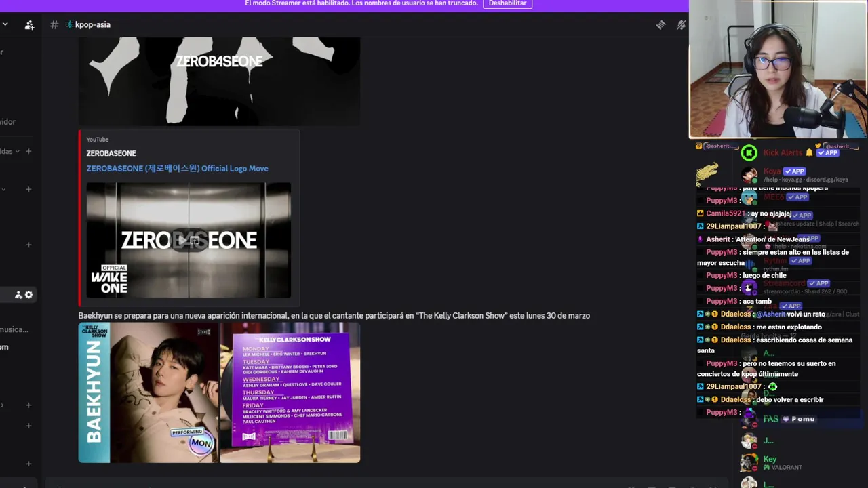This screenshot has width=868, height=488.
Task: Collapse the category ending in 'idas'
Action: (17, 151)
